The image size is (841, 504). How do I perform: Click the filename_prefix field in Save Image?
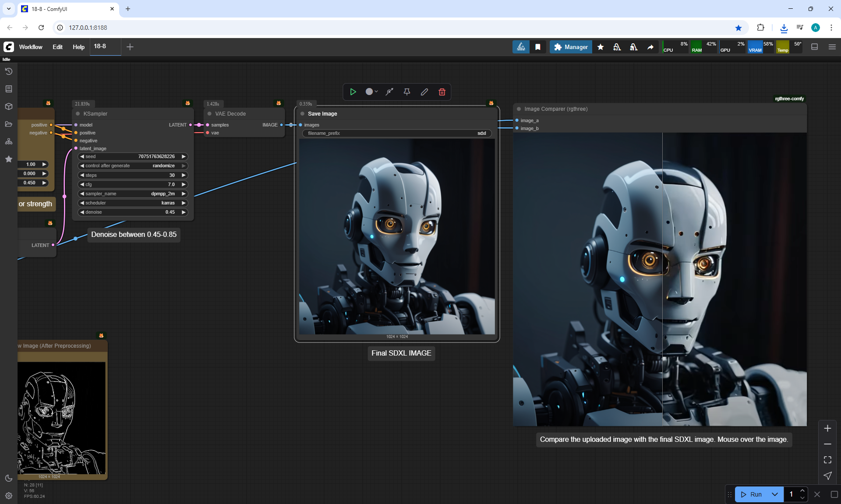tap(396, 133)
